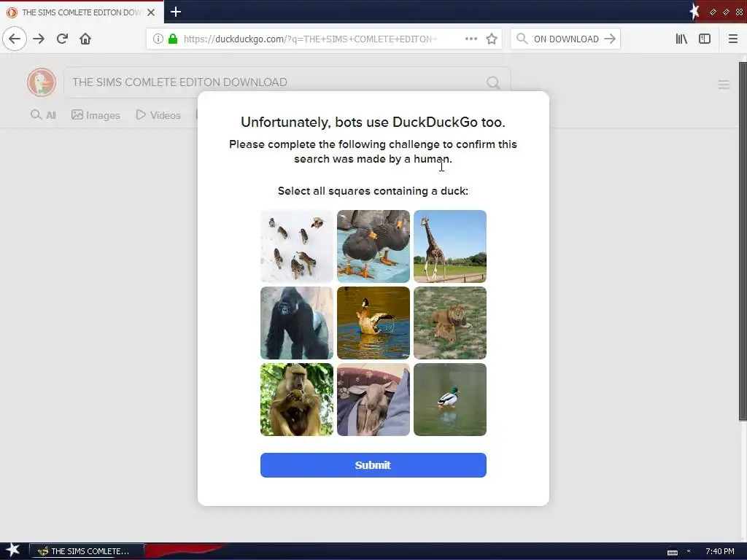747x560 pixels.
Task: Select the gorilla square
Action: point(297,323)
